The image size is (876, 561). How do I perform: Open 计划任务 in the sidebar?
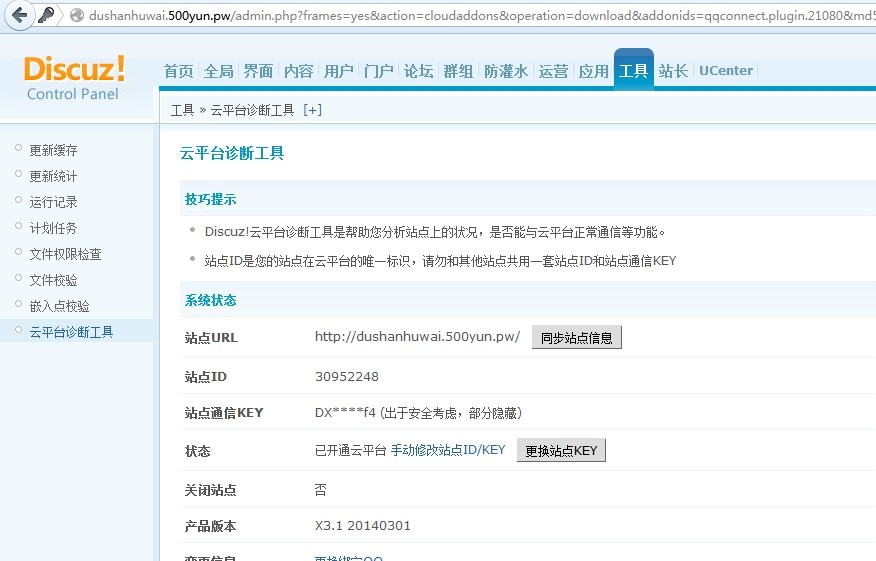(54, 228)
